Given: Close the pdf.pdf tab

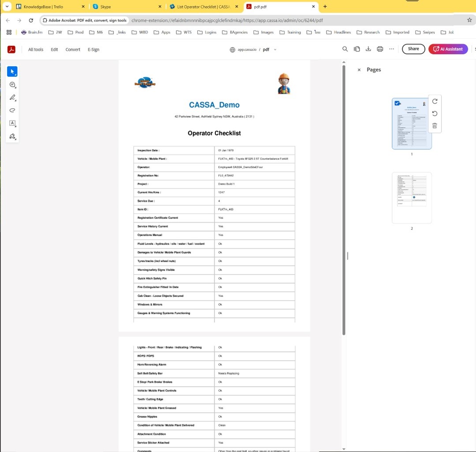Looking at the screenshot, I should [313, 6].
